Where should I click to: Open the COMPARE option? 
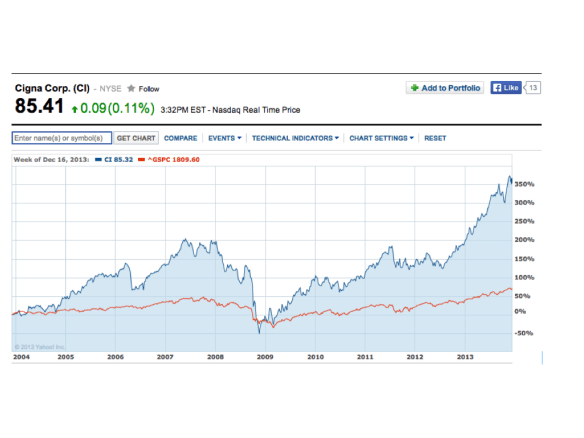point(181,138)
